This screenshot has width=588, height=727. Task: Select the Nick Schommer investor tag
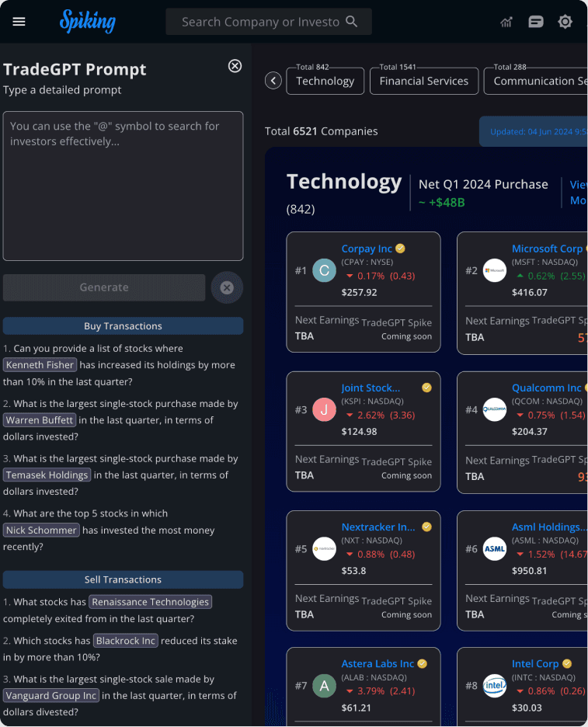click(x=41, y=530)
